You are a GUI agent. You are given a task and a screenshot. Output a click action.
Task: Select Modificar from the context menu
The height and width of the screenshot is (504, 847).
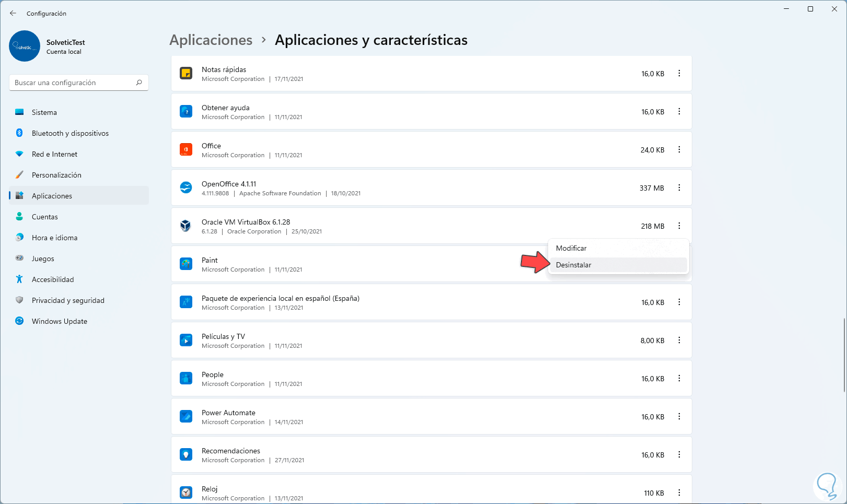[x=571, y=248]
